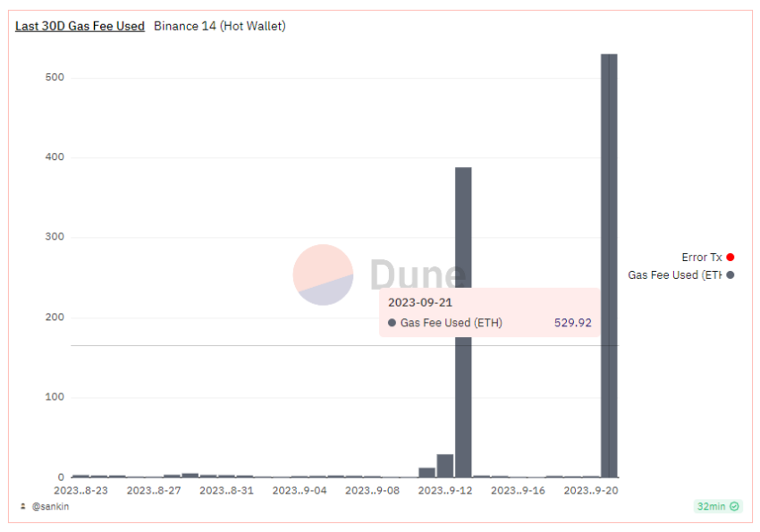Viewport: 760px width, 532px height.
Task: Open the Last 30D Gas Fee Used link
Action: click(80, 26)
